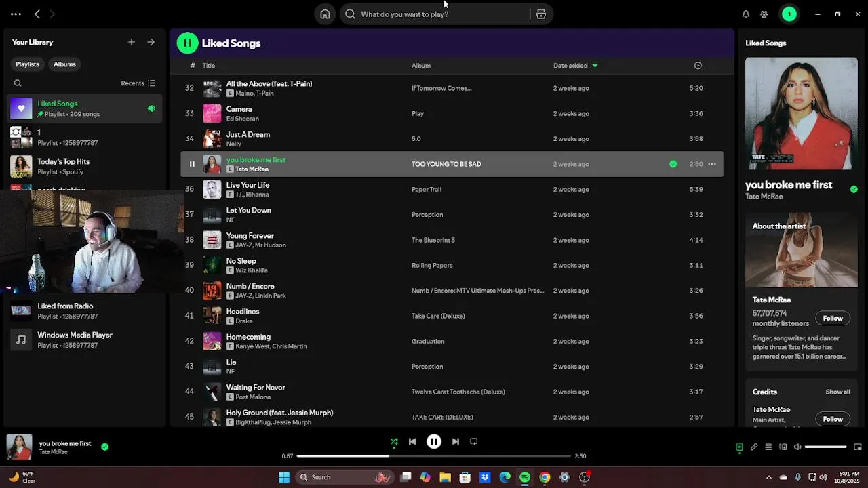The width and height of the screenshot is (868, 488).
Task: Pause Liked Songs with green button
Action: 187,43
